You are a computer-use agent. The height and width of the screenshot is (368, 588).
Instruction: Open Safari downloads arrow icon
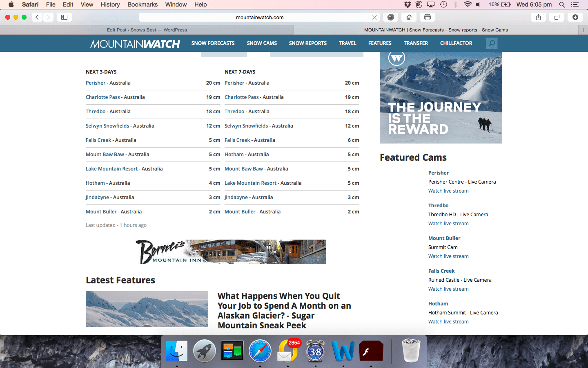point(575,17)
